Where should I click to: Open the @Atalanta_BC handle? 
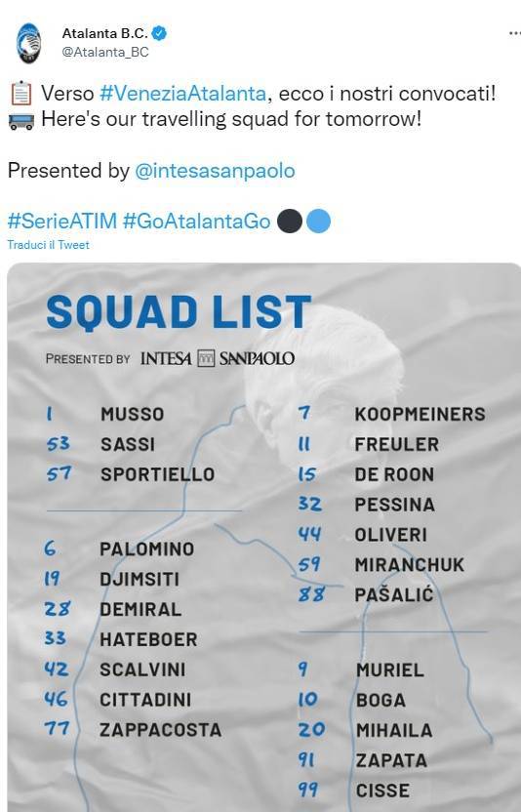pos(105,52)
